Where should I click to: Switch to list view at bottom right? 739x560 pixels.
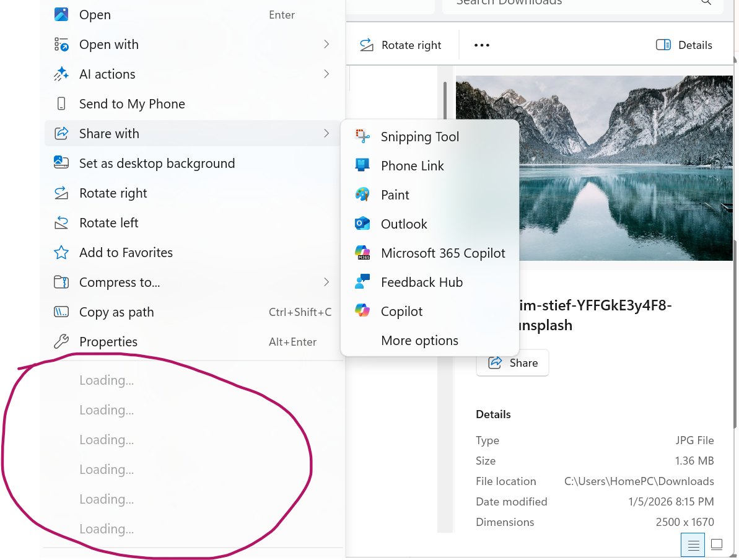pos(692,545)
